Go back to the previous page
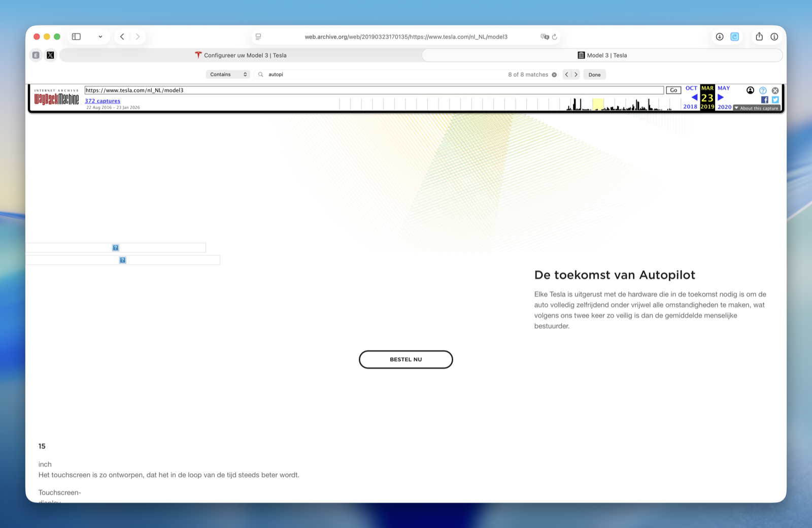812x528 pixels. (122, 37)
